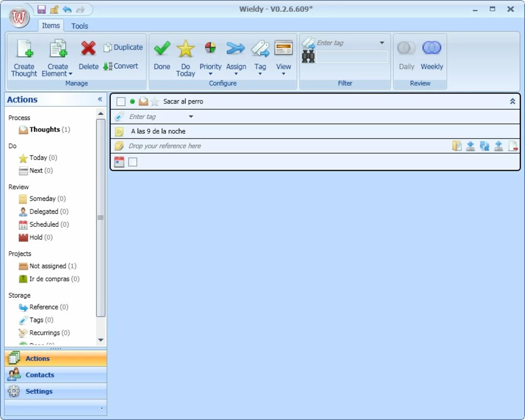
Task: Collapse the Actions side panel
Action: coord(100,99)
